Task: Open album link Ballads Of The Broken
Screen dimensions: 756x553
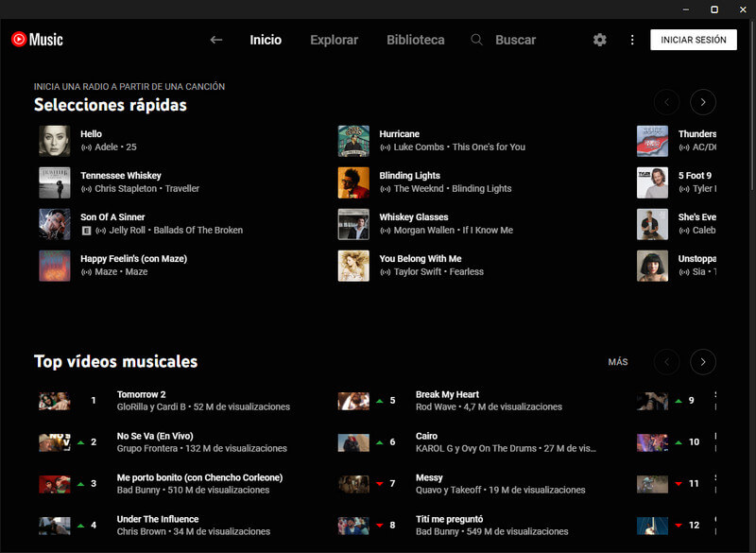Action: (198, 230)
